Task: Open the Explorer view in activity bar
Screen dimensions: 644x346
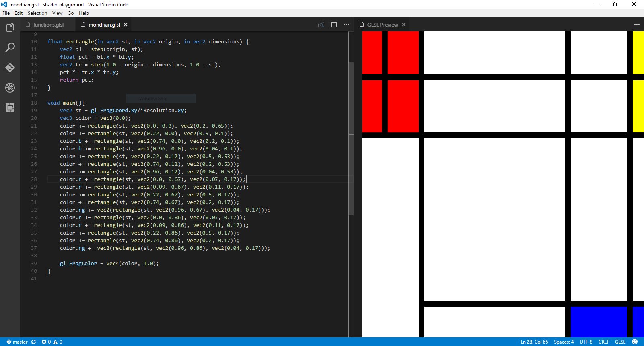Action: pos(10,27)
